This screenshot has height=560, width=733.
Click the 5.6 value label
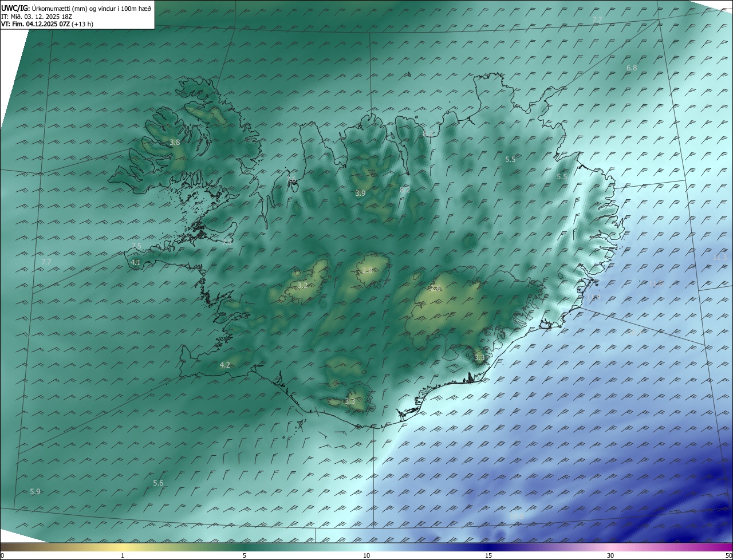[x=158, y=483]
